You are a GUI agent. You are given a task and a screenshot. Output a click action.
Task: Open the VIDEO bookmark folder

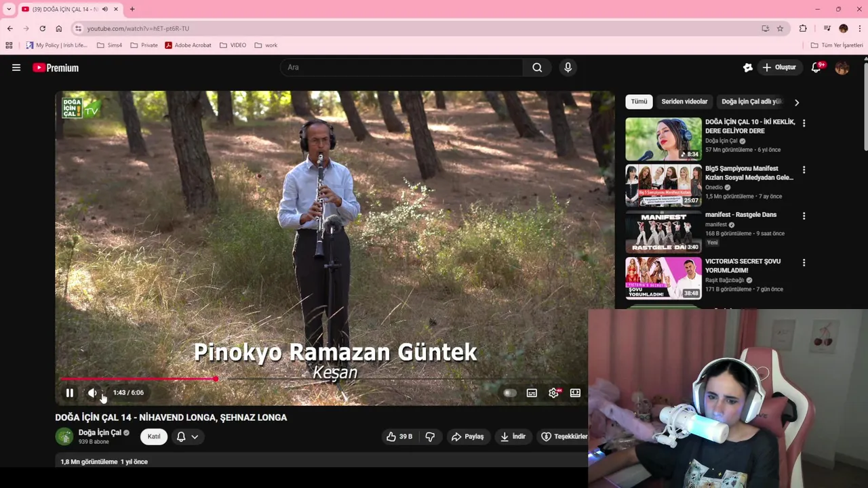[x=233, y=45]
